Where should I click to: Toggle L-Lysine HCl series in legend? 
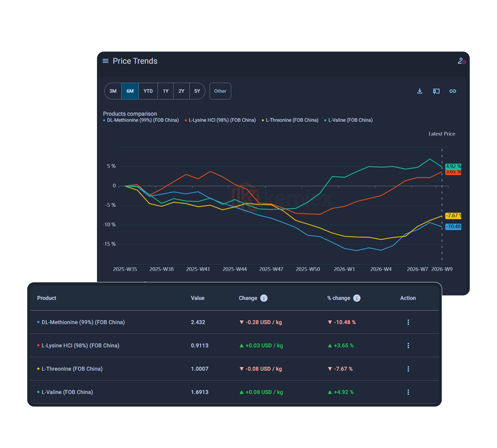[222, 120]
